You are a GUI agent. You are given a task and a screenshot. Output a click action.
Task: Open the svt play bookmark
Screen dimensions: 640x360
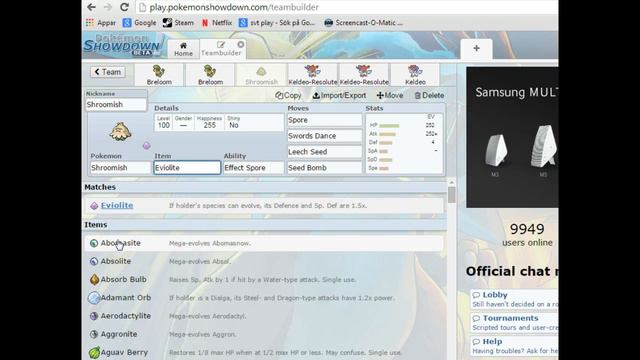277,23
